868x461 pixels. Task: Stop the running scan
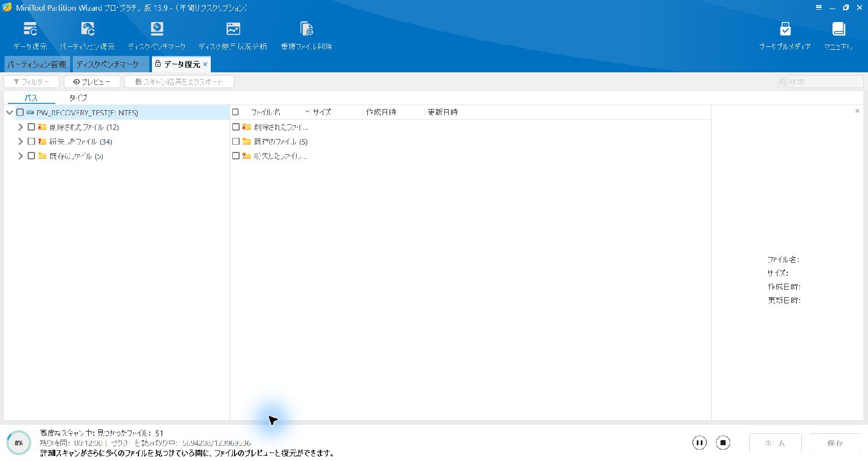[x=723, y=442]
